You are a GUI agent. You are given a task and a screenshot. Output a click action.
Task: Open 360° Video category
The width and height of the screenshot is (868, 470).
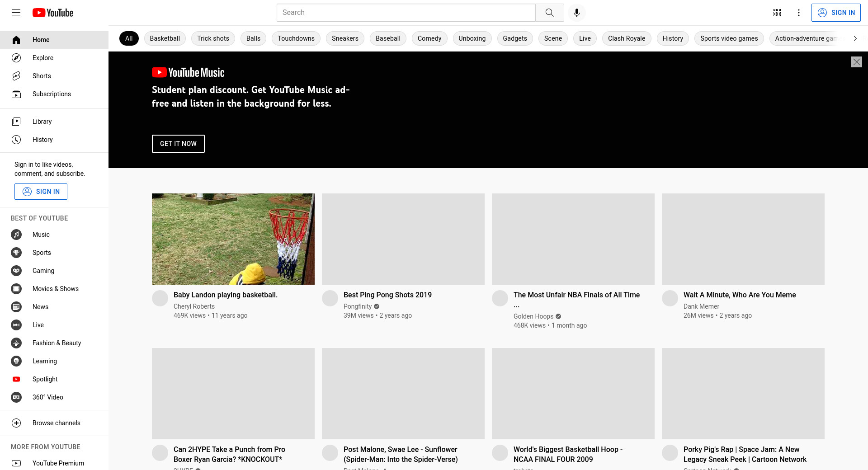click(x=54, y=397)
